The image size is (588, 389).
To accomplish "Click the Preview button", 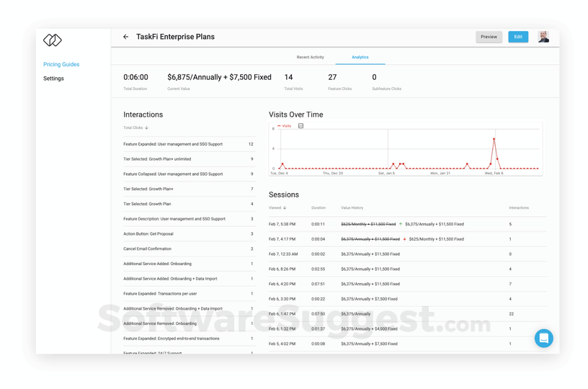I will coord(489,37).
